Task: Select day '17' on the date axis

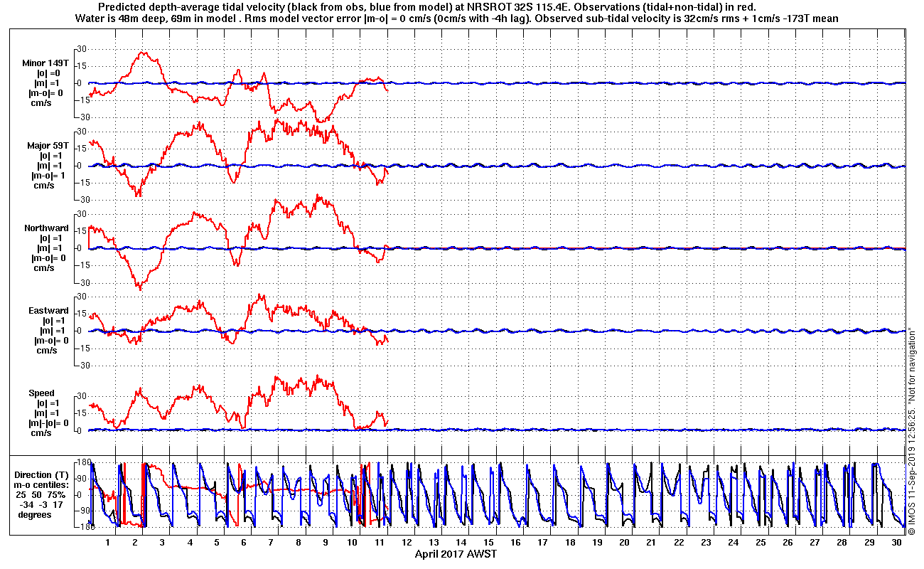Action: tap(543, 543)
